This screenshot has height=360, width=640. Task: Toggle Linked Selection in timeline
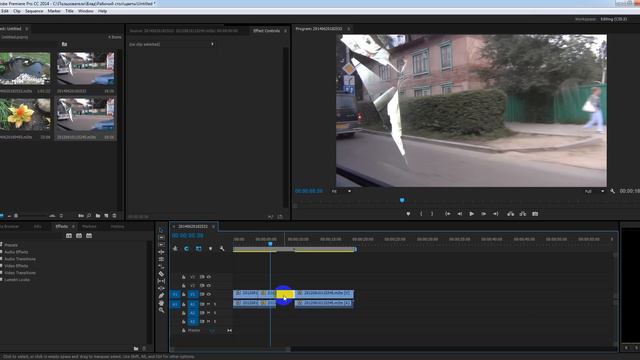point(199,249)
